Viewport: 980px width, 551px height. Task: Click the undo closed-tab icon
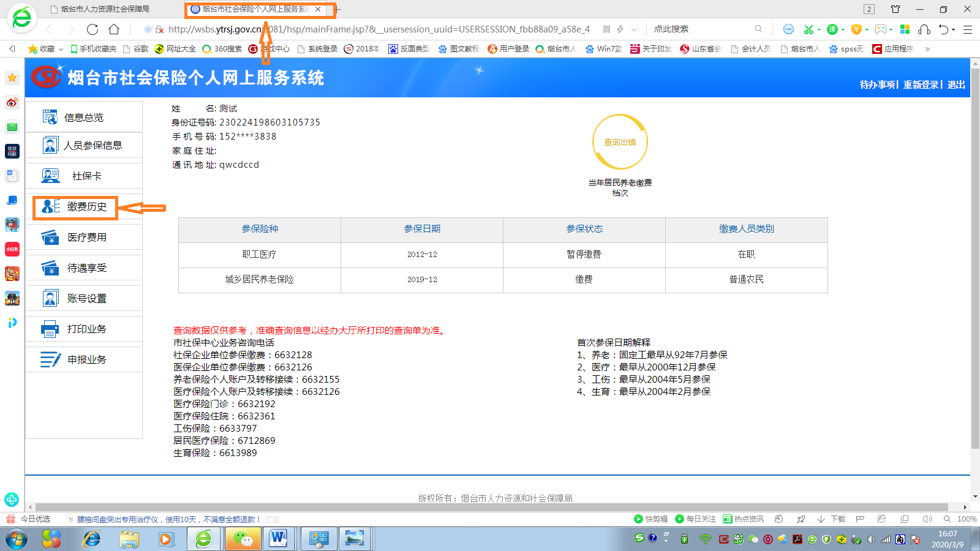[944, 29]
